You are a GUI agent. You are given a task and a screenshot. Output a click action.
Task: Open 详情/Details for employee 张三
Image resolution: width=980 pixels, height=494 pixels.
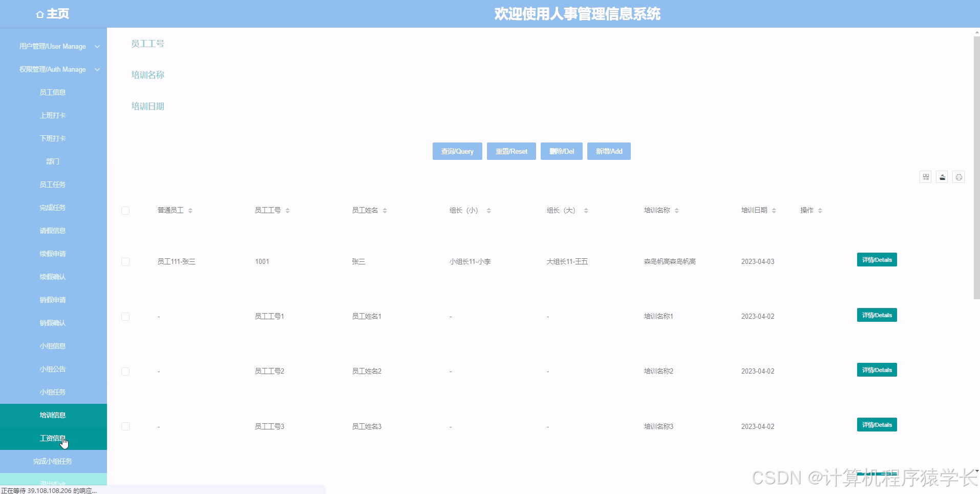(x=877, y=259)
